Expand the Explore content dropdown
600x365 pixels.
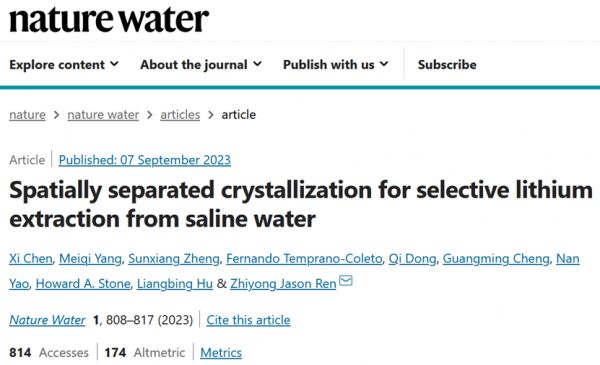pyautogui.click(x=64, y=65)
